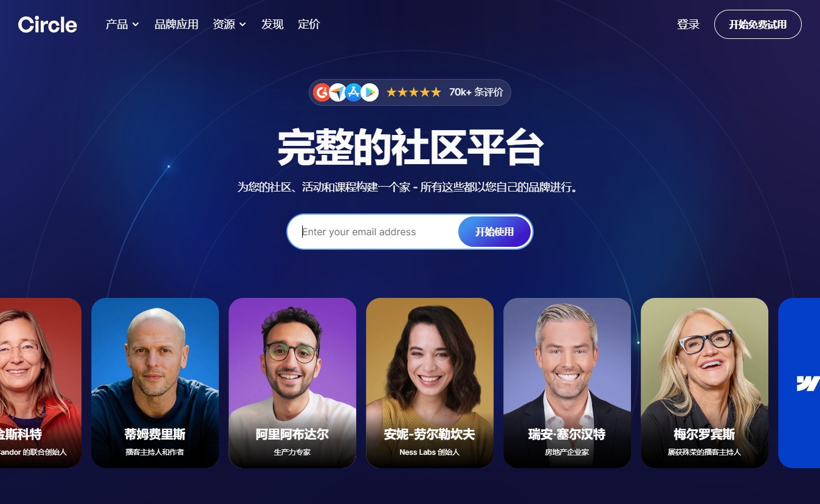Screen dimensions: 820x504
Task: Click the 开始免费试用 button
Action: [758, 24]
